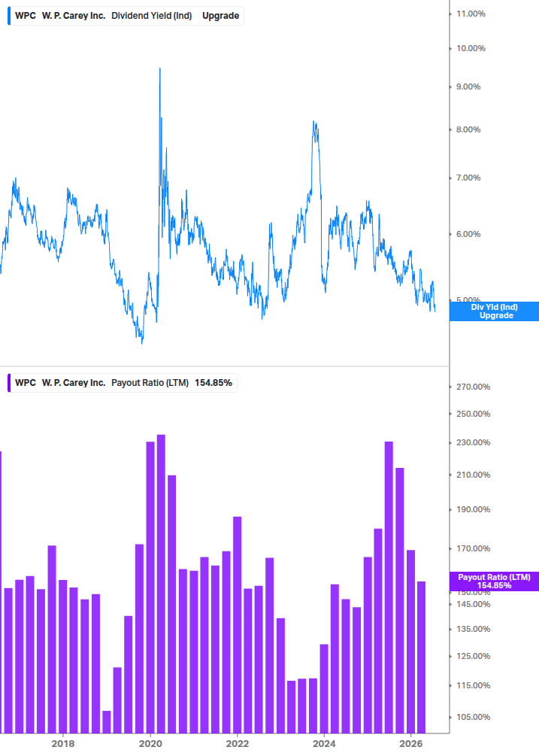Select the WPC ticker in Payout Ratio legend
This screenshot has height=756, width=539.
pyautogui.click(x=26, y=383)
